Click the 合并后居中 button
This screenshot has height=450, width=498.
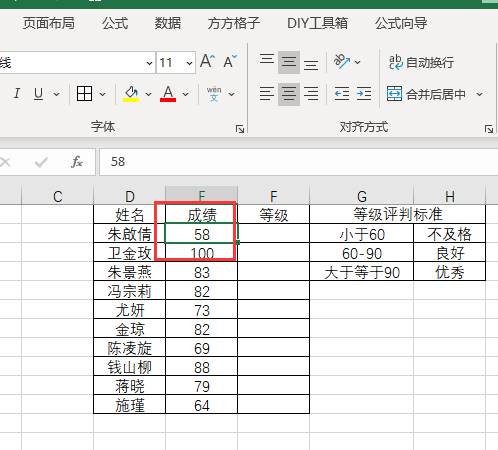[x=426, y=94]
